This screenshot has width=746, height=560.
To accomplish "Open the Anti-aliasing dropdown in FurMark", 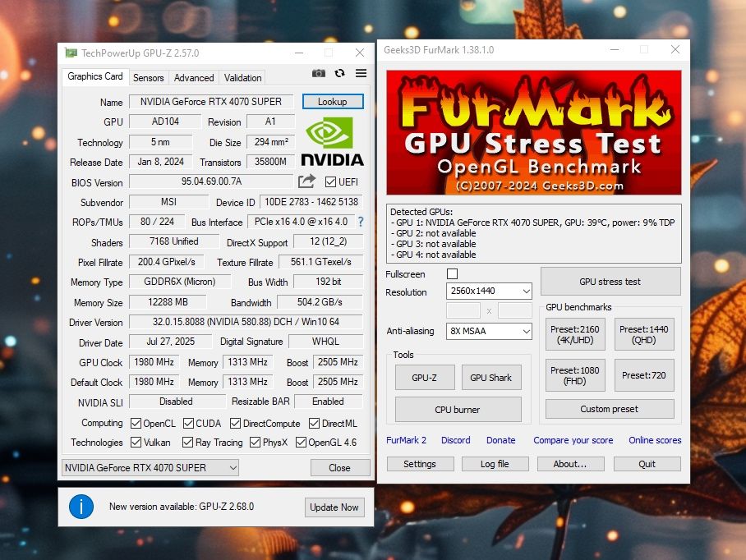I will pos(489,331).
